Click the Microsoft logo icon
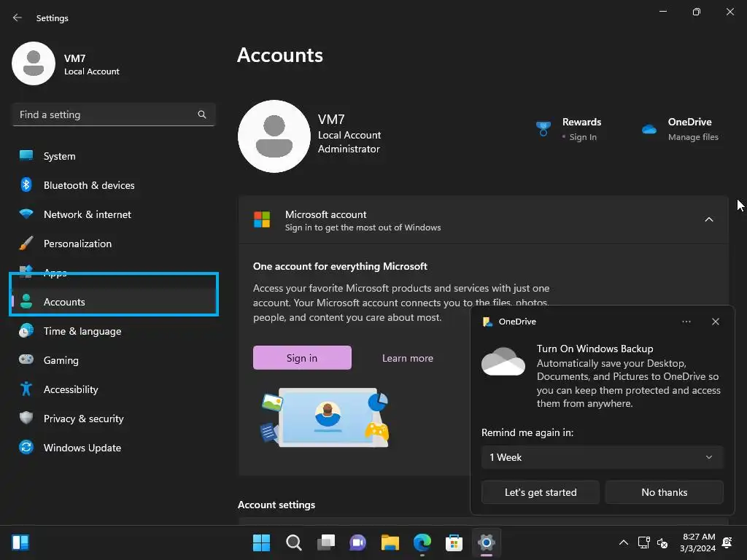This screenshot has height=560, width=747. [x=262, y=219]
